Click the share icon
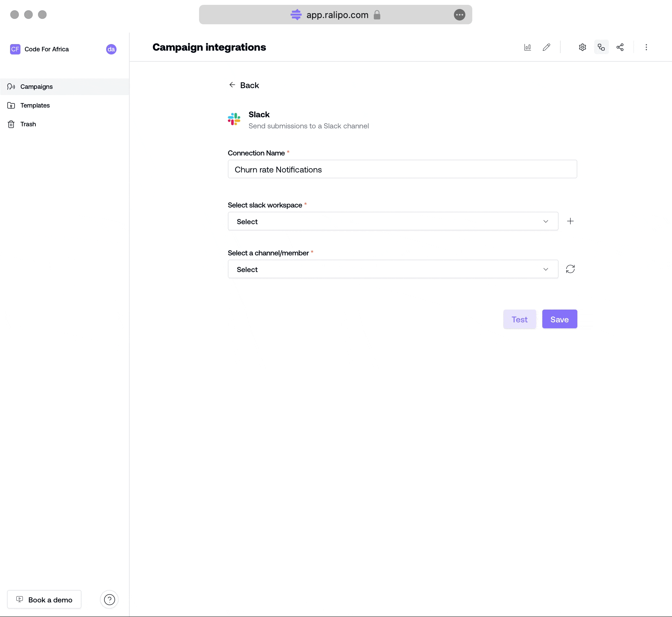This screenshot has height=617, width=672. (x=620, y=47)
